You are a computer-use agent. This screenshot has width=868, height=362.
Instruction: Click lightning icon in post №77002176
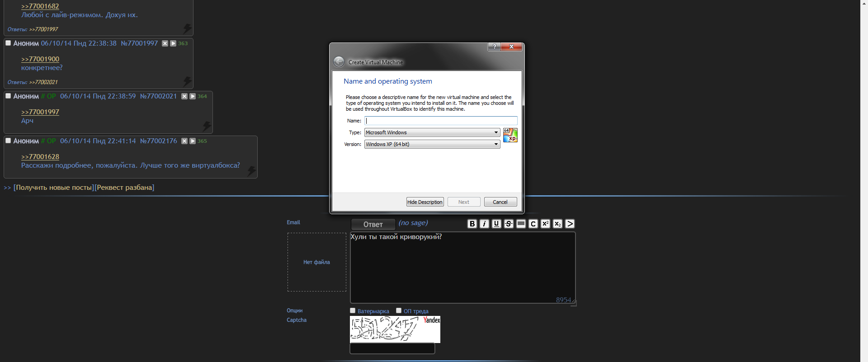[x=252, y=170]
